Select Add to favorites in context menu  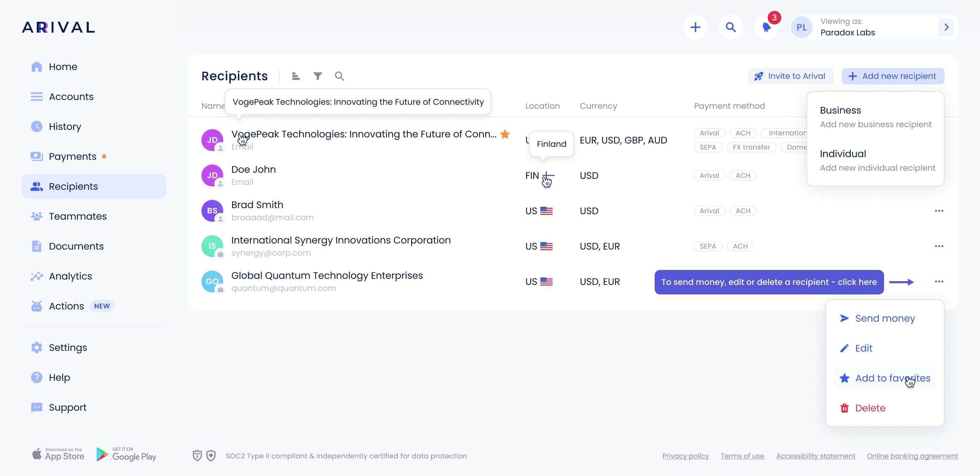pyautogui.click(x=884, y=378)
